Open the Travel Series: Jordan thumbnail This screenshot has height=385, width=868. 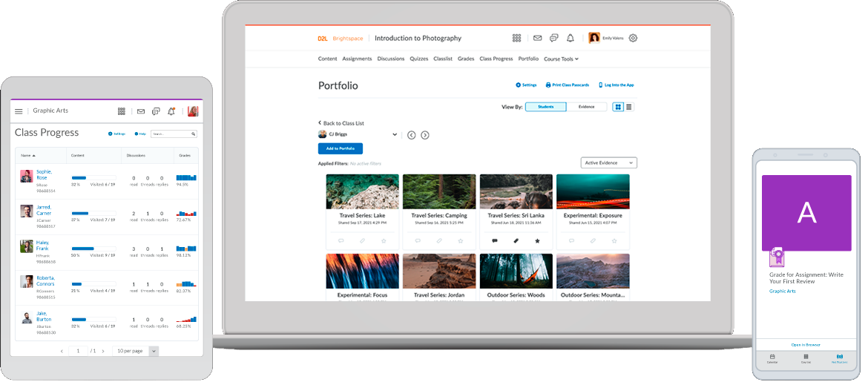[439, 271]
